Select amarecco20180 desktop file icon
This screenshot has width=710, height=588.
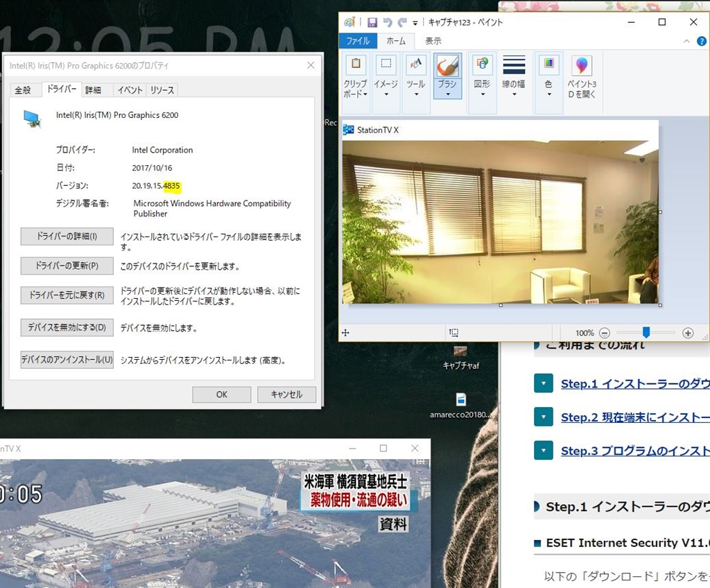point(460,406)
